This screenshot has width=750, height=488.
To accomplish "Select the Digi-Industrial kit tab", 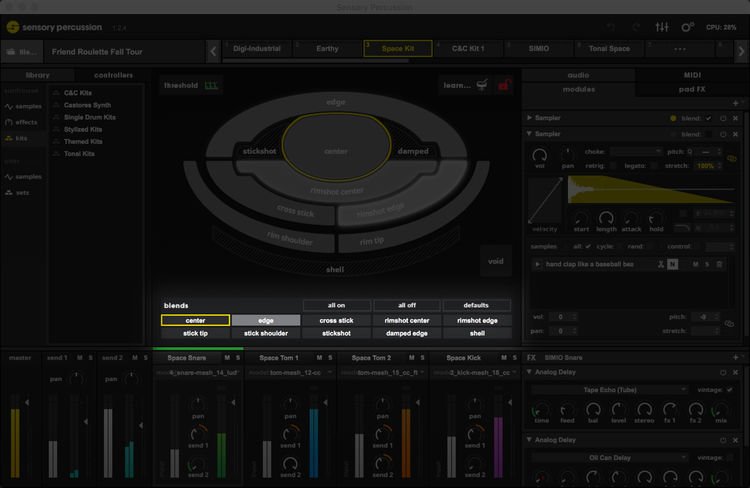I will 256,49.
